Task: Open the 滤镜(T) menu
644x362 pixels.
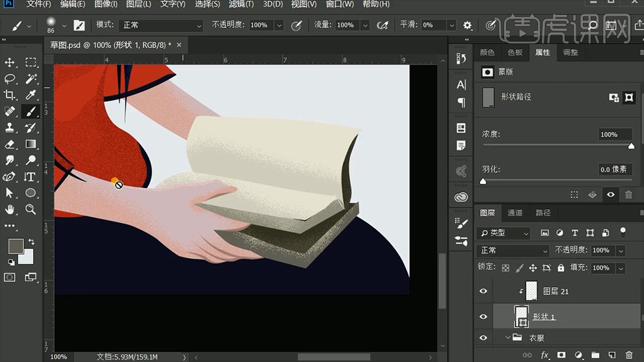Action: tap(241, 4)
